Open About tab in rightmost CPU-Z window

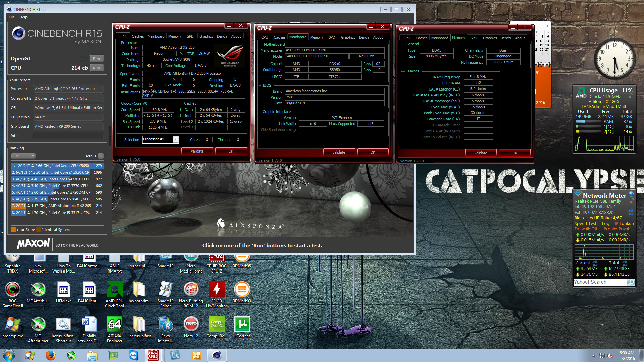(x=520, y=38)
